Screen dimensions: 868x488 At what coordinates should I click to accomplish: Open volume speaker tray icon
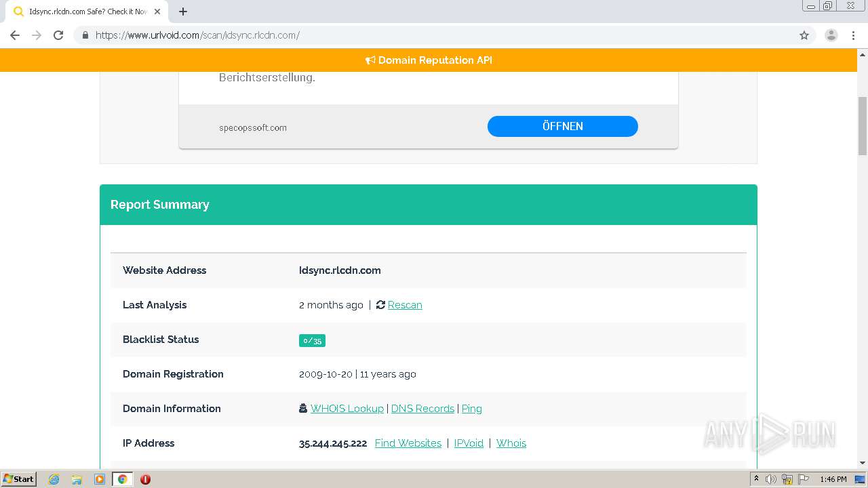(771, 479)
